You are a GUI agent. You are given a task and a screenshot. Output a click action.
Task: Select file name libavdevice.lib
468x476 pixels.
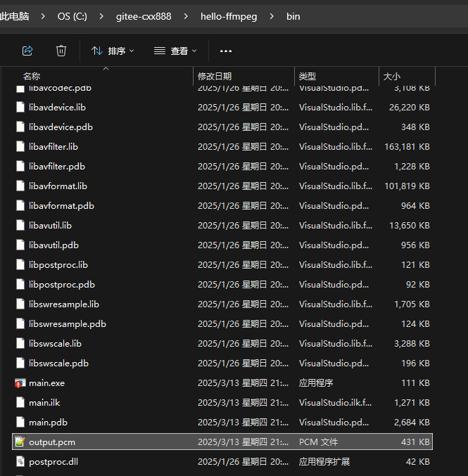coord(57,107)
